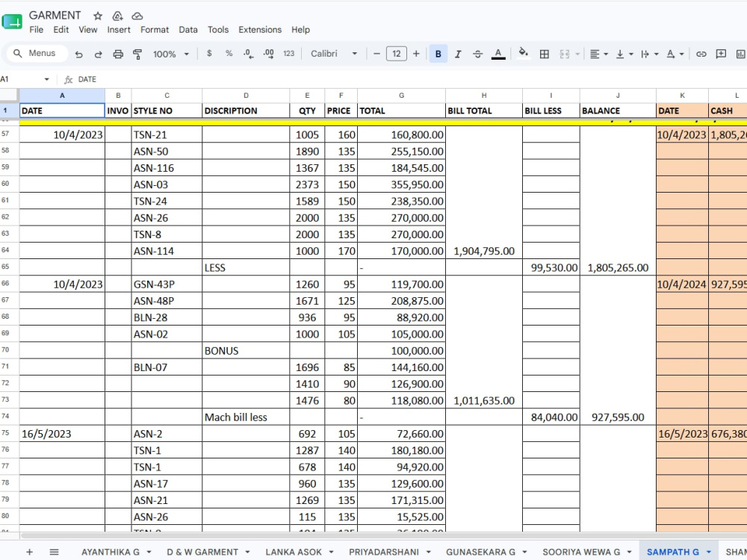This screenshot has height=560, width=747.
Task: Open the Tools menu
Action: click(218, 30)
